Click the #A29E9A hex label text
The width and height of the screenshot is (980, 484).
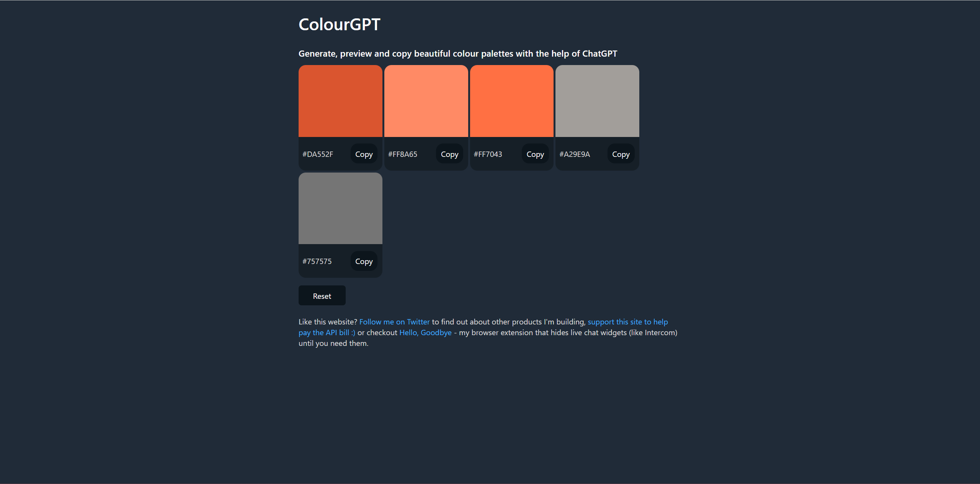click(575, 154)
